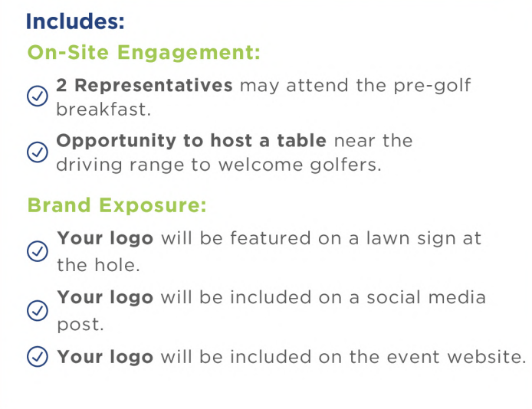Click the text the hole

point(98,265)
